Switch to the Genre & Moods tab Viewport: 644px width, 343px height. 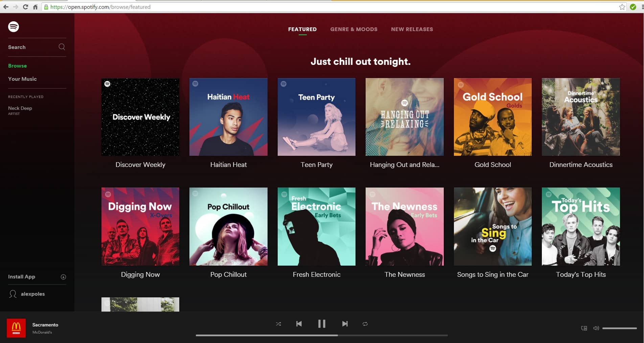click(x=354, y=29)
